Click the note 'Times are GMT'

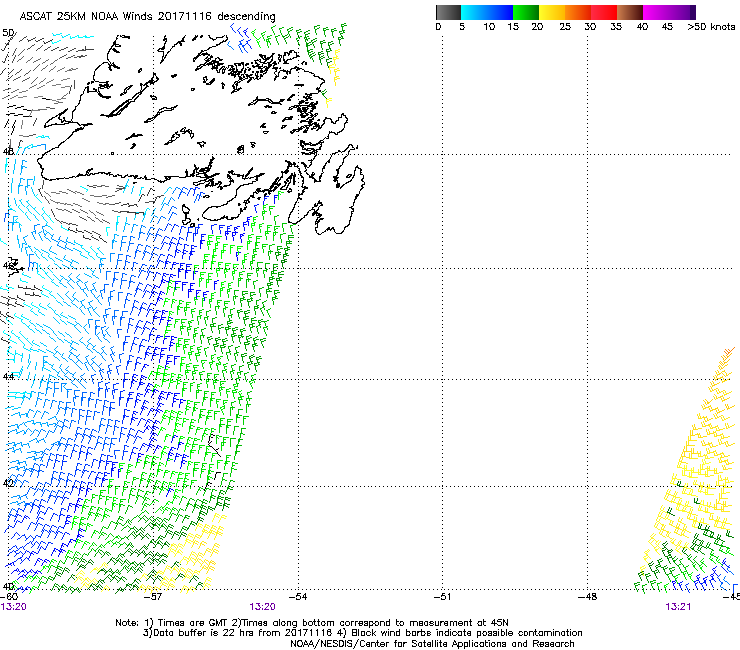tap(191, 623)
